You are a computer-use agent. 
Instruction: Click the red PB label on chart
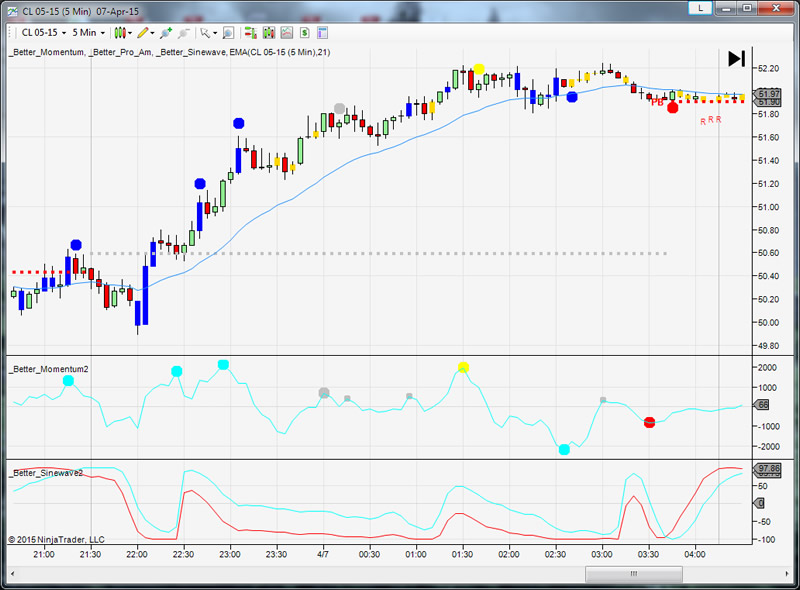coord(657,103)
